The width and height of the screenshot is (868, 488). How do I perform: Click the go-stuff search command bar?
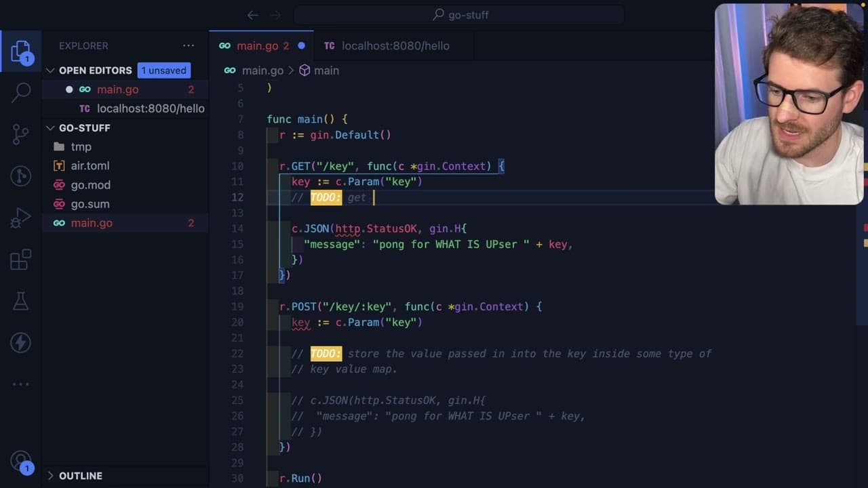coord(458,15)
